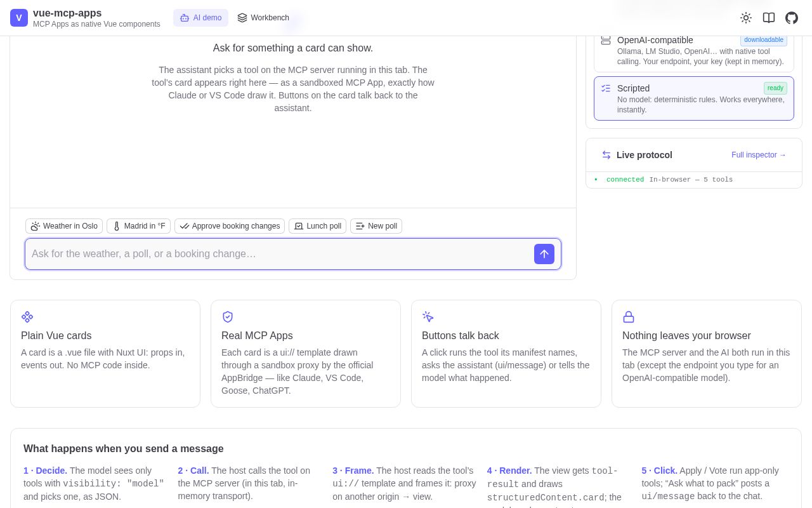Send the message with arrow button
812x508 pixels.
click(x=544, y=254)
